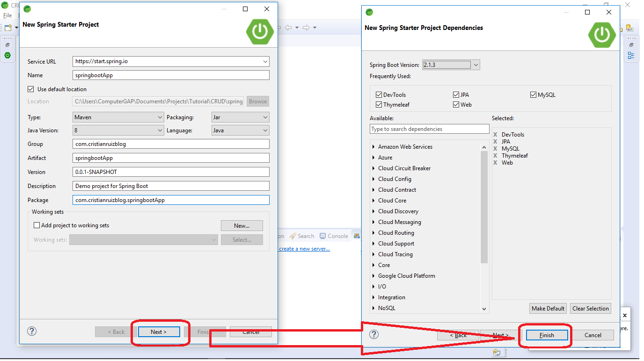Click the Spring leaf icon in left dialog title bar
The height and width of the screenshot is (361, 644).
[27, 9]
